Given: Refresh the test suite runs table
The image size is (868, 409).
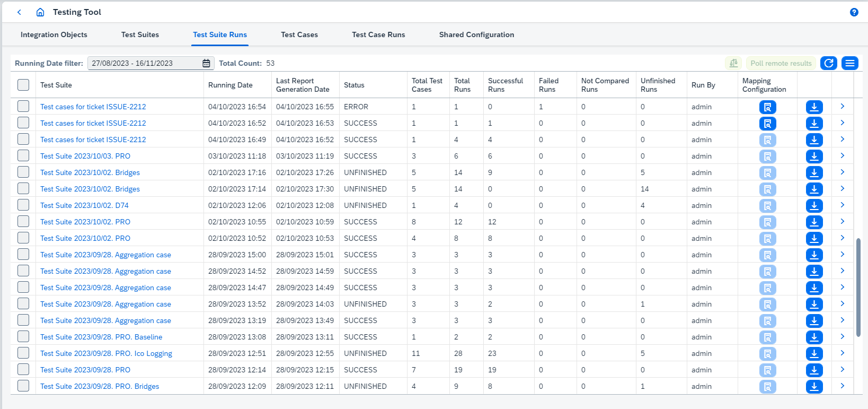Looking at the screenshot, I should [829, 63].
